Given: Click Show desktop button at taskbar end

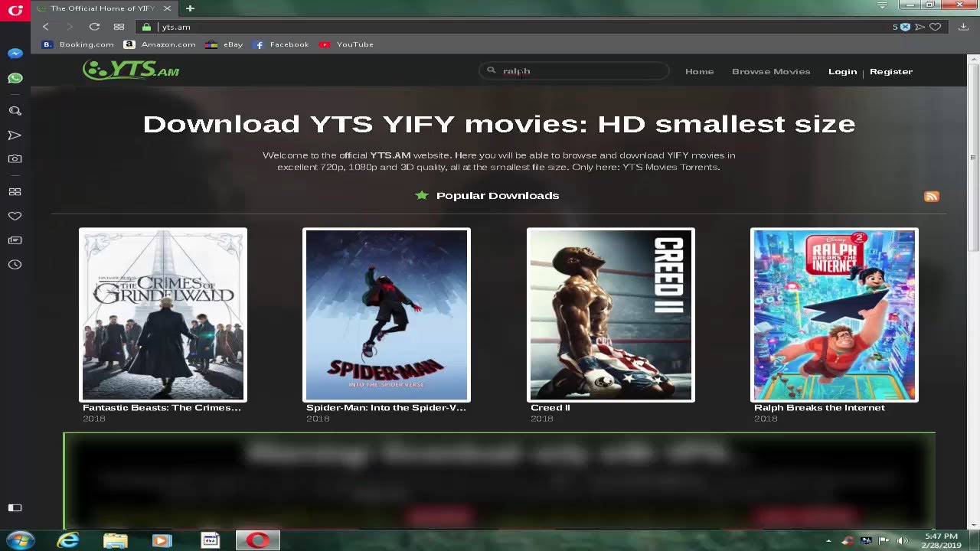Looking at the screenshot, I should pyautogui.click(x=975, y=541).
